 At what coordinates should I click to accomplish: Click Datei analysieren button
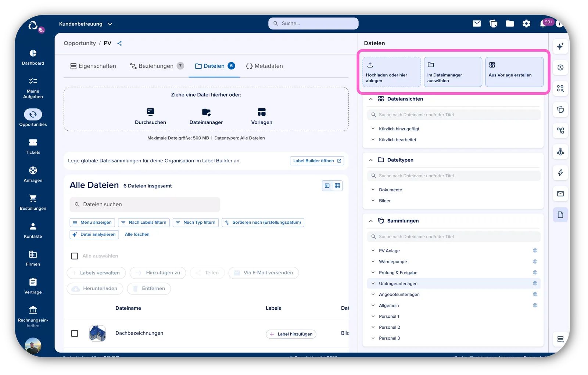coord(94,235)
